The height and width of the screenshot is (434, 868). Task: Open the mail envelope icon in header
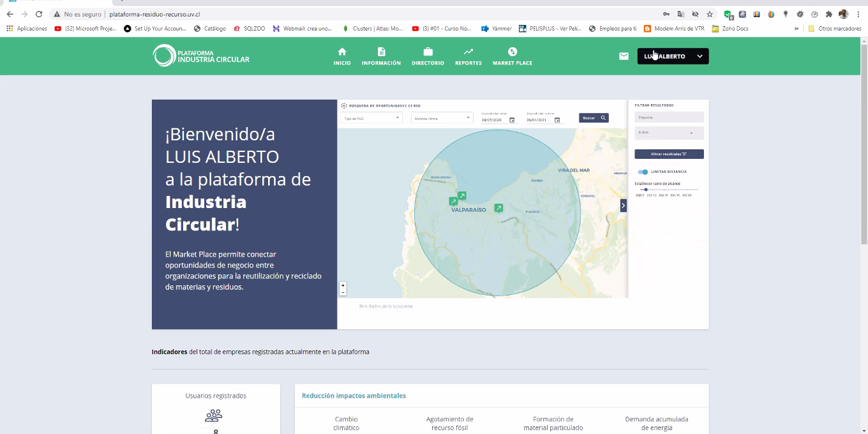click(624, 56)
